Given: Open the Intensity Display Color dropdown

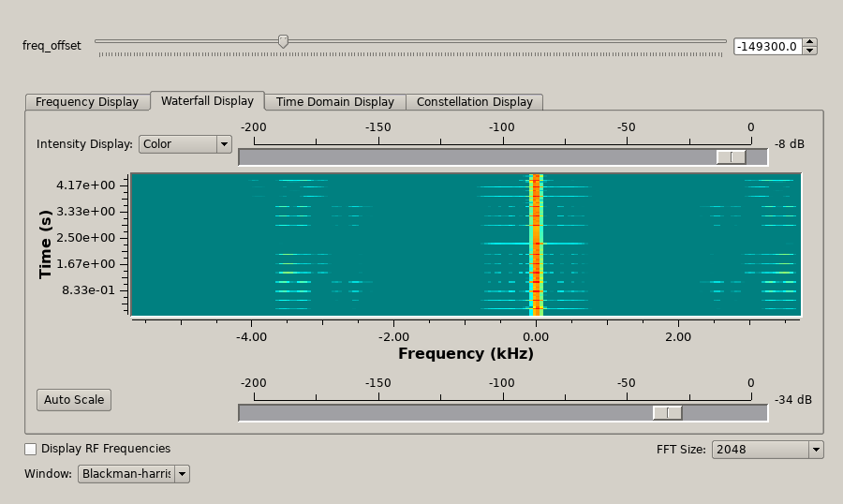Looking at the screenshot, I should (x=185, y=144).
